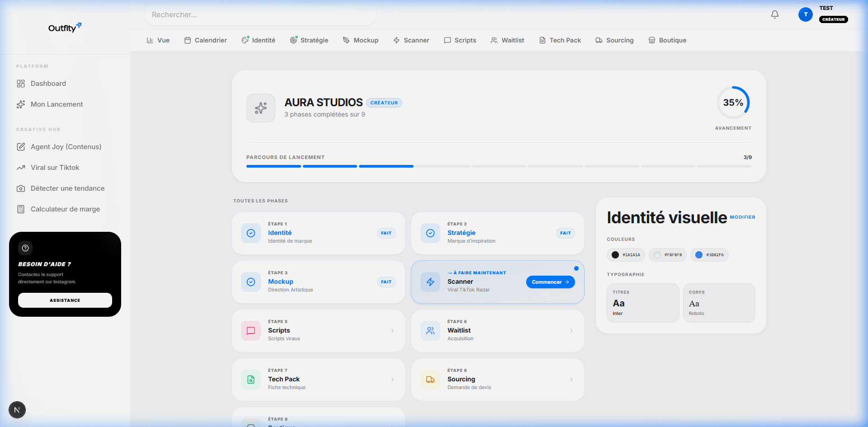Open Viral sur Tiktok tool
Screen dimensions: 868x427
click(54, 167)
